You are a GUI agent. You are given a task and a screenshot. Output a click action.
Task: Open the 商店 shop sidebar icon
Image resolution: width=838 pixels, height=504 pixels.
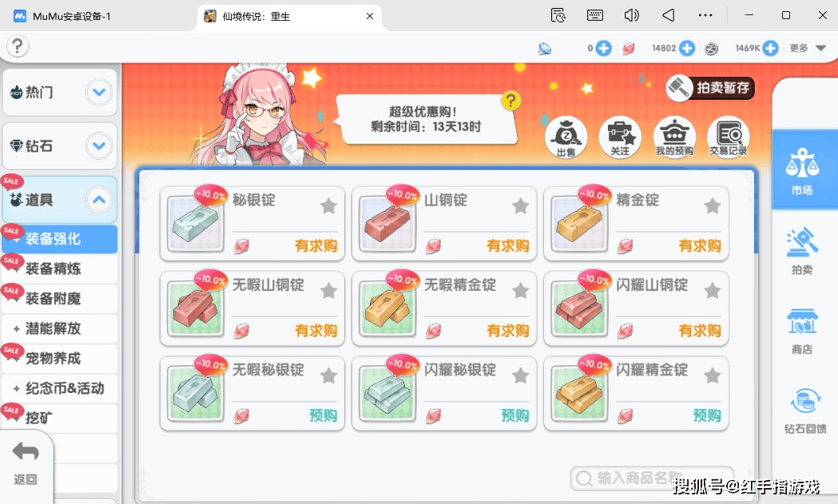tap(802, 331)
